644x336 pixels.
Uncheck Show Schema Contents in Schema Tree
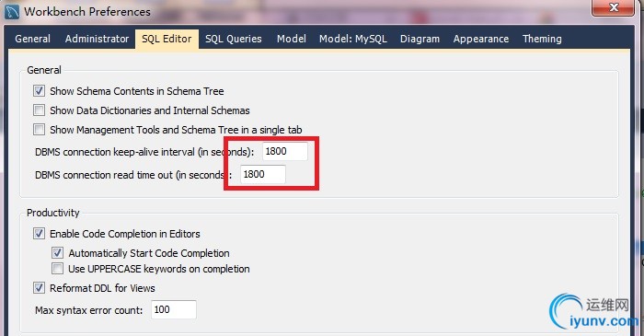(39, 91)
